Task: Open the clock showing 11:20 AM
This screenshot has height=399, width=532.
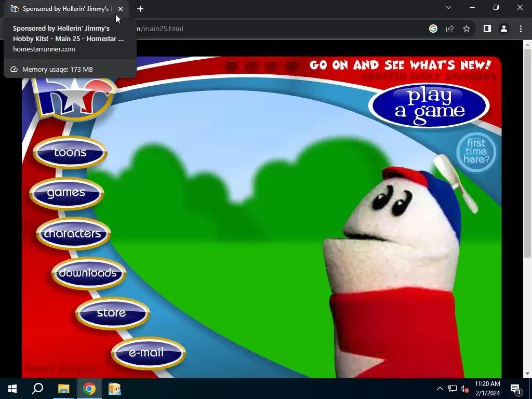Action: tap(487, 389)
